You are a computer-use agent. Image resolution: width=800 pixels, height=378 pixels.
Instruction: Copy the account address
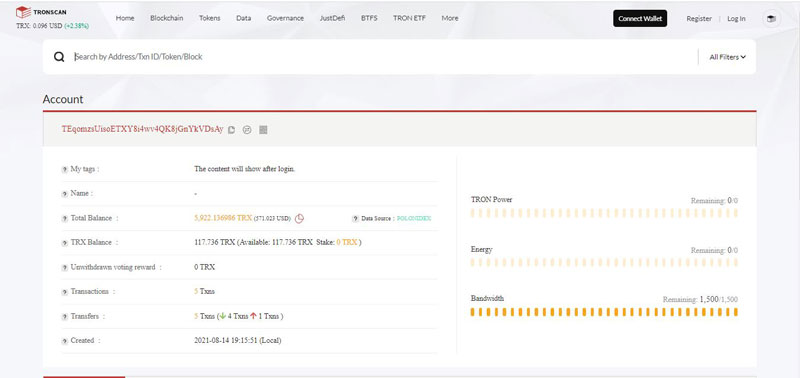pos(232,130)
